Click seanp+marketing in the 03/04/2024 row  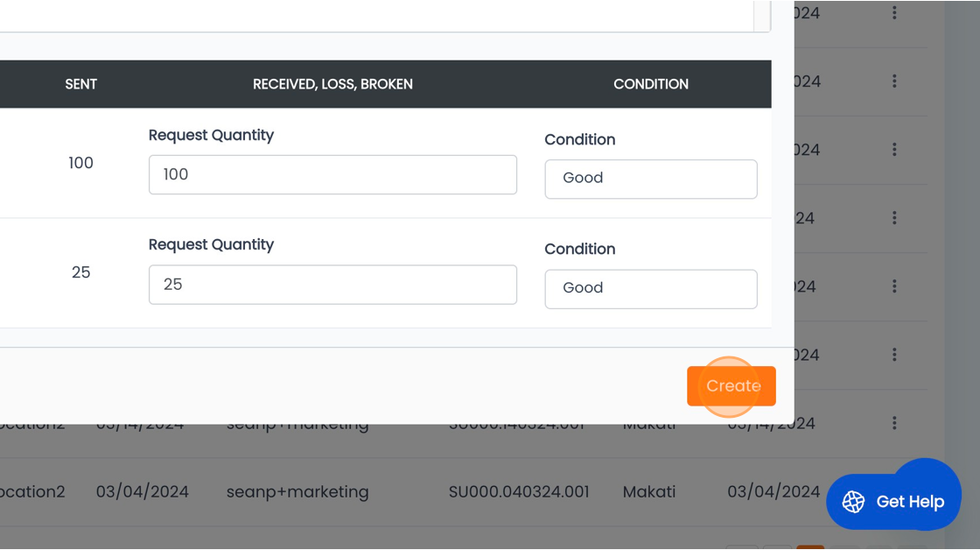297,492
